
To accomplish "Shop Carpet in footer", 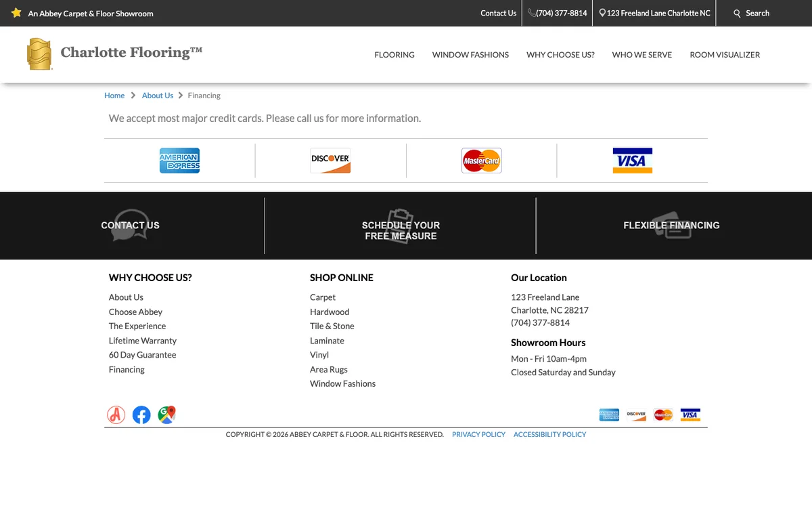I will point(323,297).
